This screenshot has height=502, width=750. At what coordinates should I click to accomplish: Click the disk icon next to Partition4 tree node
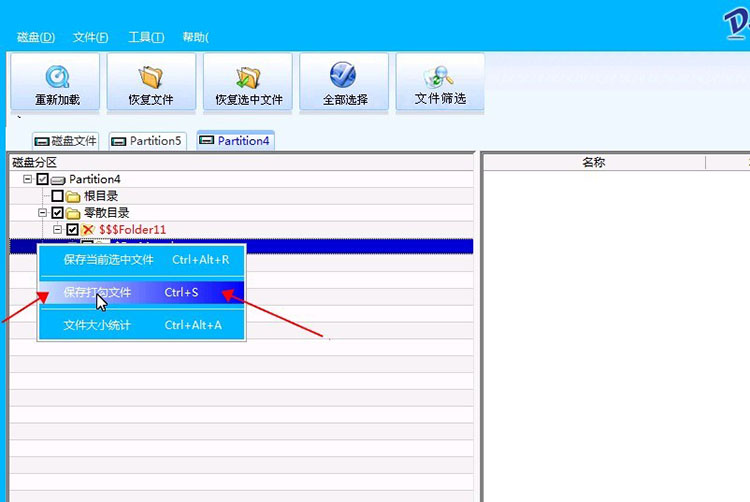pos(58,180)
